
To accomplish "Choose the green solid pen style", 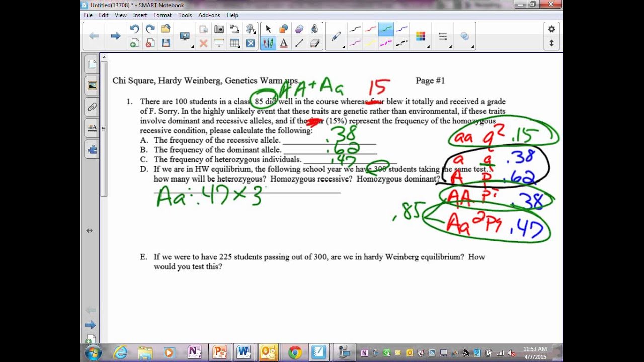I will [x=386, y=29].
